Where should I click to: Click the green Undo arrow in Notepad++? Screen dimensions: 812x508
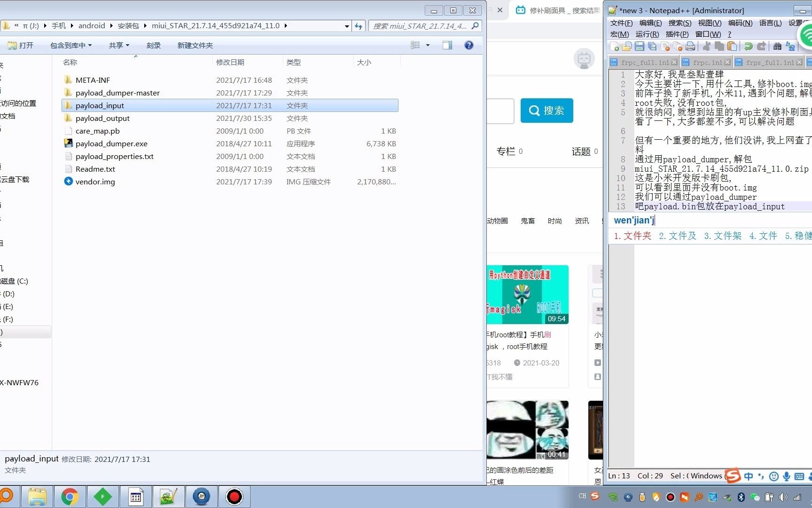point(748,46)
